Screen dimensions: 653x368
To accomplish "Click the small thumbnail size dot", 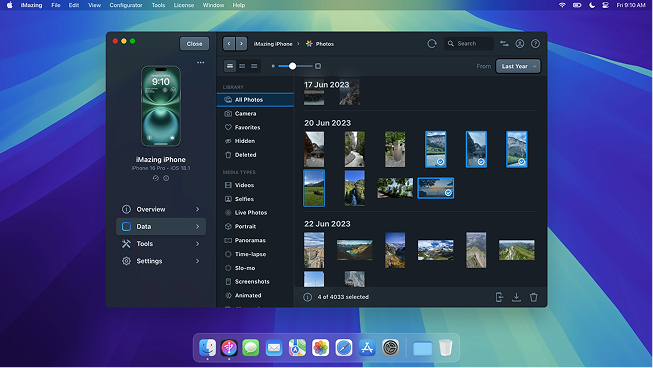I will click(273, 66).
